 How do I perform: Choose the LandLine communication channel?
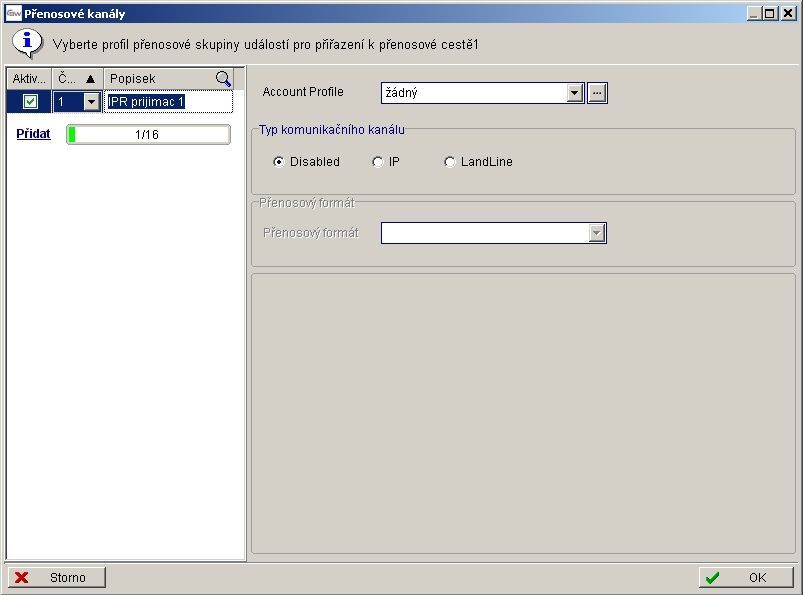coord(450,162)
